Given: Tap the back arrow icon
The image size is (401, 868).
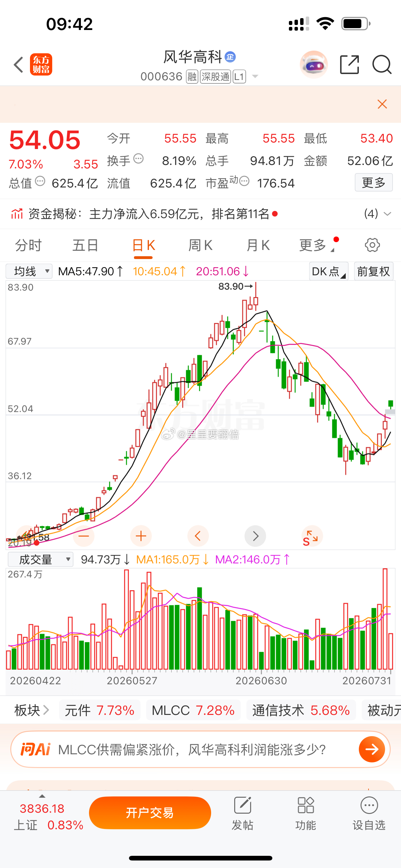Looking at the screenshot, I should coord(18,64).
